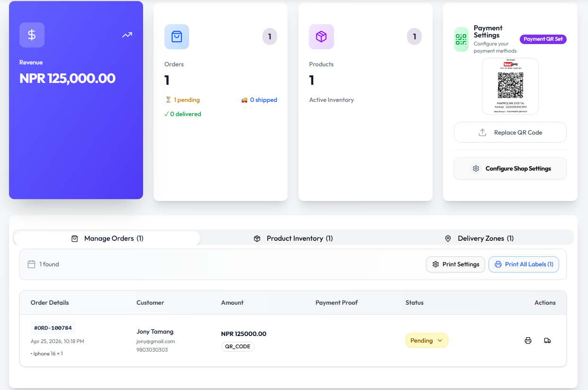The width and height of the screenshot is (588, 390).
Task: Open Configure Shop Settings
Action: point(510,169)
